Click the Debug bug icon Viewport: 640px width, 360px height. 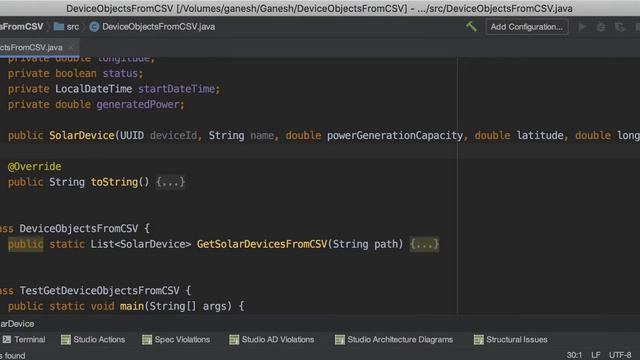(x=601, y=27)
